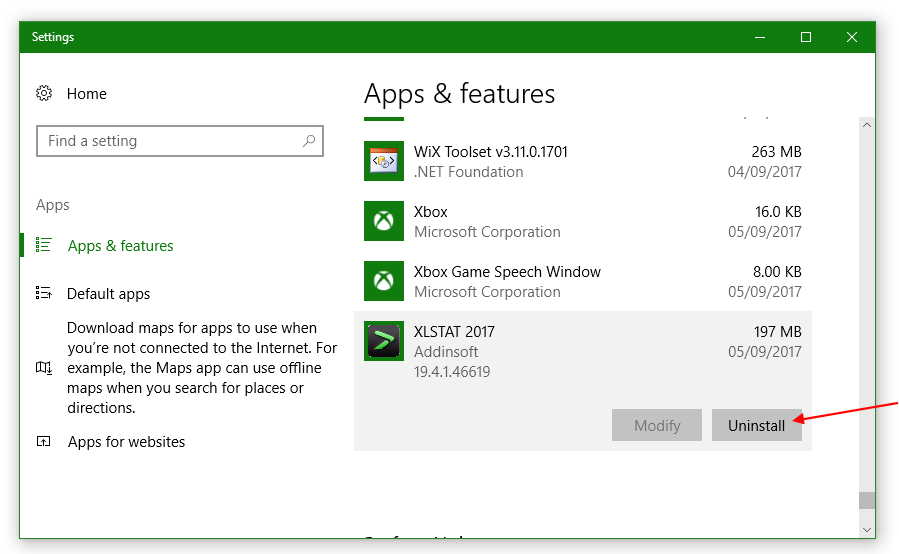Click the XLSTAT 2017 app icon
The width and height of the screenshot is (899, 554).
[x=384, y=341]
